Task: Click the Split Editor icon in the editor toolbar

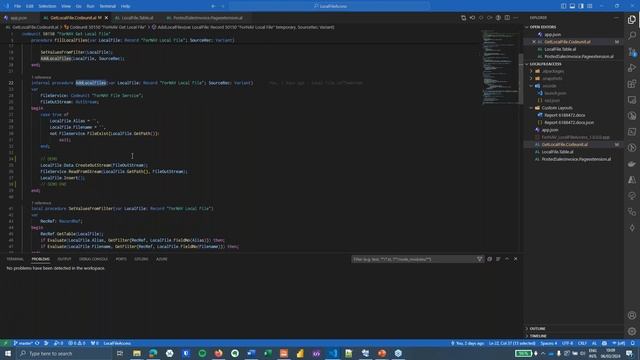Action: pos(507,18)
